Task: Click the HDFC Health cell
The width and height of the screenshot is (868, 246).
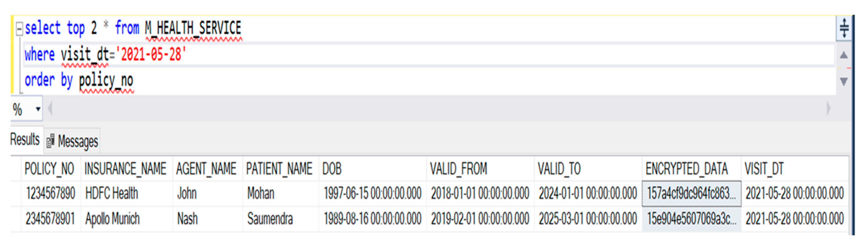Action: (126, 194)
